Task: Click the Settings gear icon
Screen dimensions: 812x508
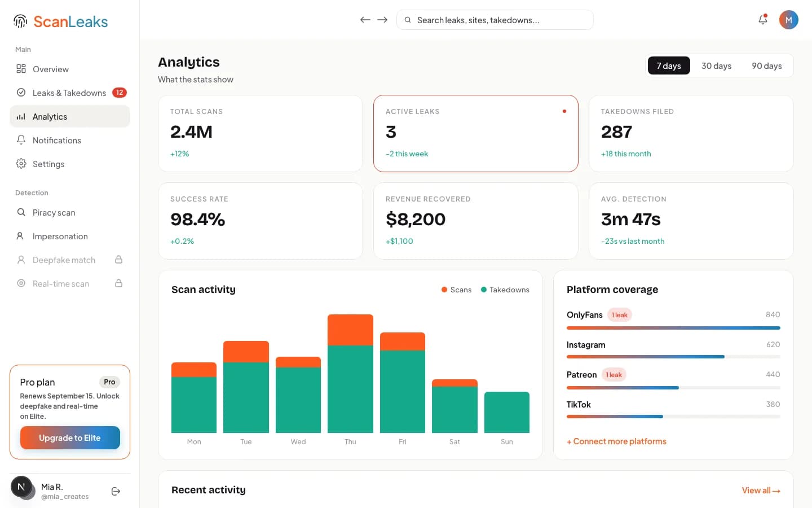Action: [21, 164]
